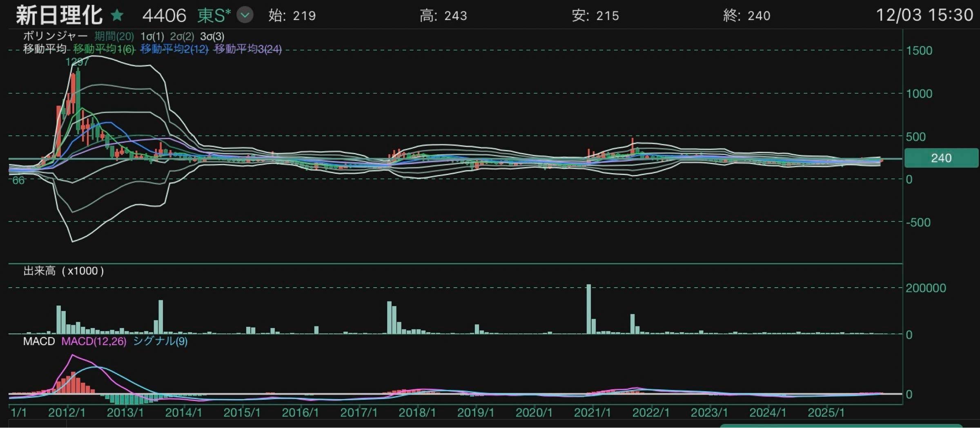This screenshot has width=980, height=428.
Task: Toggle the Bollinger 期間(20) setting
Action: tap(114, 36)
